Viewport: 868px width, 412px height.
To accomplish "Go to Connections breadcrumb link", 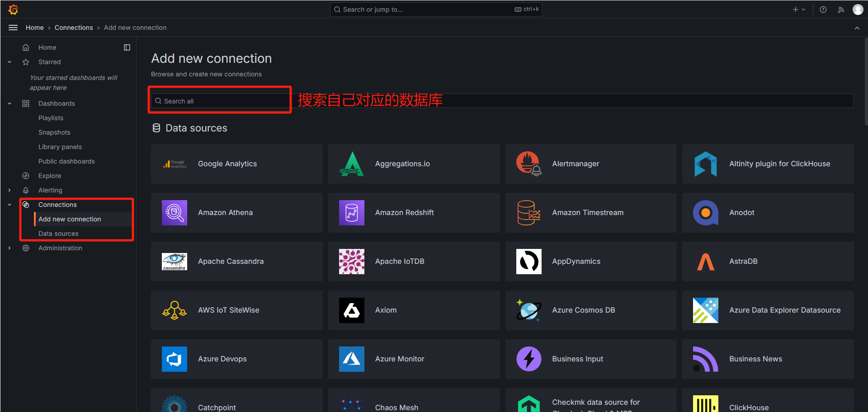I will pos(74,28).
